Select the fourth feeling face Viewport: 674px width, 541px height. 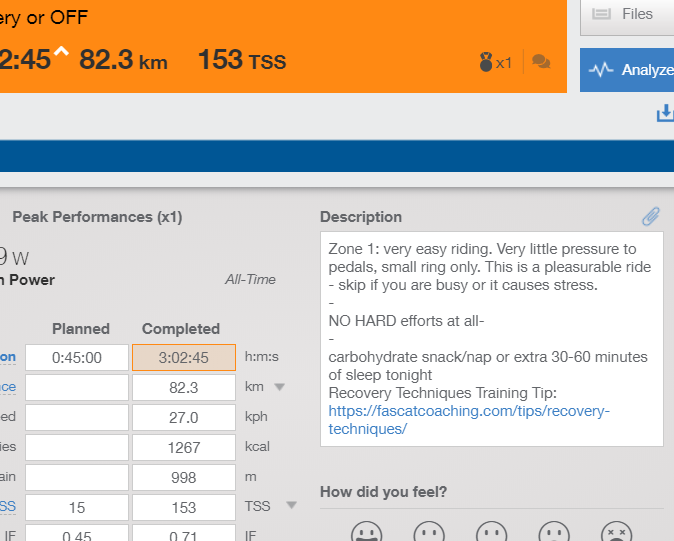[x=553, y=532]
